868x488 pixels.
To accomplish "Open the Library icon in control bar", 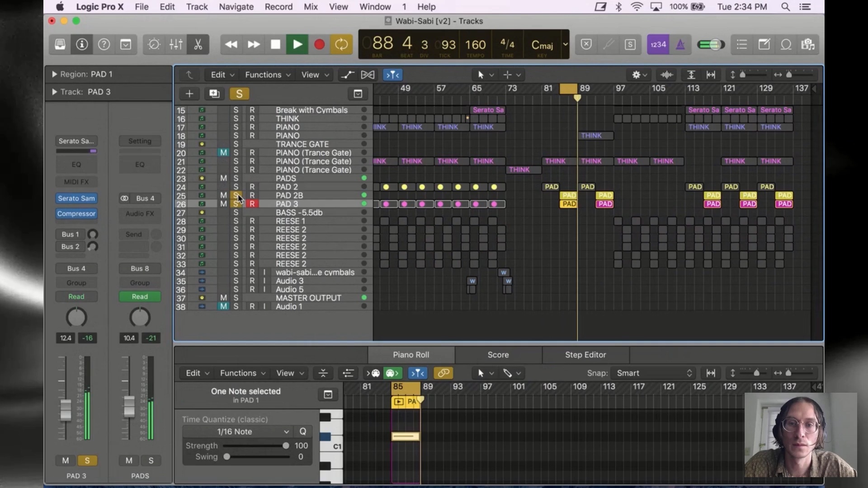I will 60,44.
